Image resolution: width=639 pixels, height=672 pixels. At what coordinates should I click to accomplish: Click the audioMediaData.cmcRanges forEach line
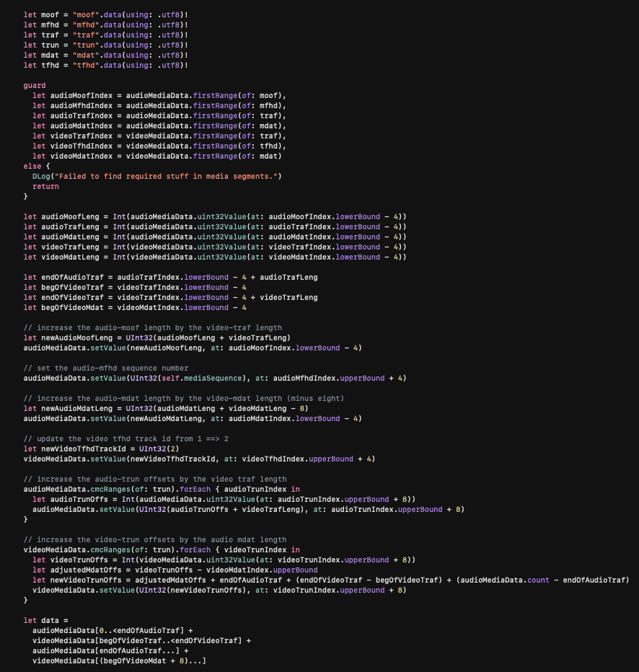point(162,490)
